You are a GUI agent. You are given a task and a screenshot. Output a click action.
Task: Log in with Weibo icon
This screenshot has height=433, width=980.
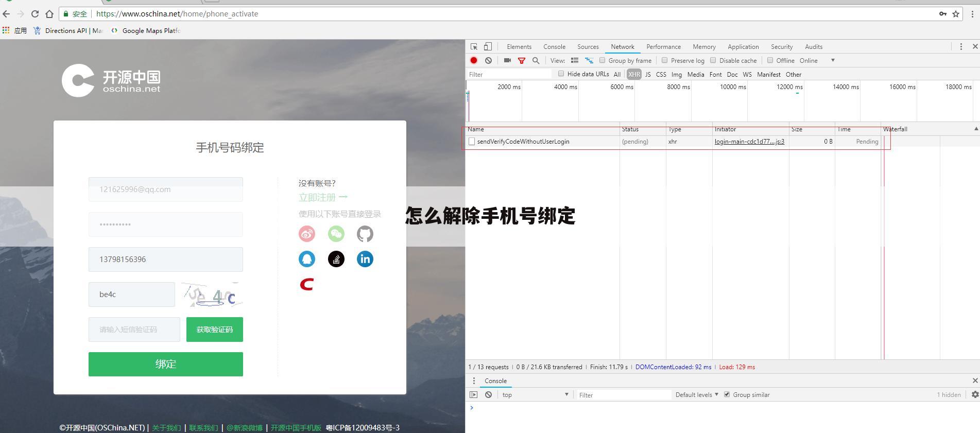pos(307,234)
